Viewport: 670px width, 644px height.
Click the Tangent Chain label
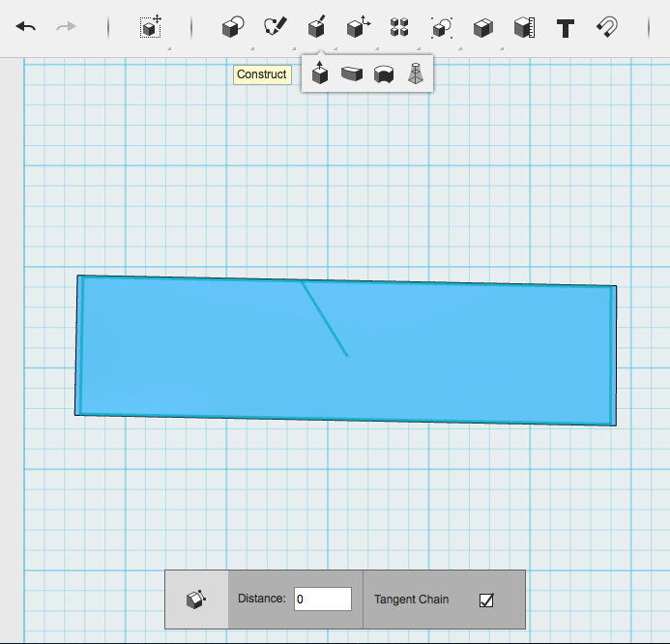pos(412,600)
